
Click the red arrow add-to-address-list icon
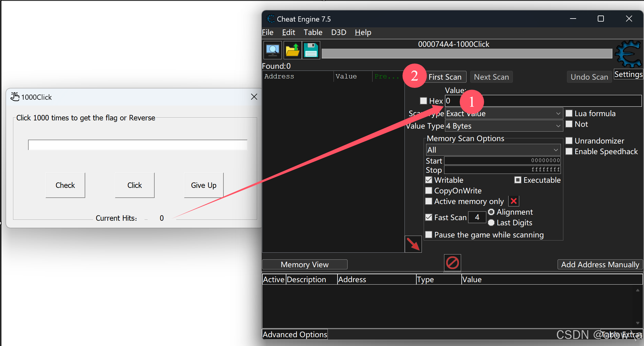(x=413, y=244)
